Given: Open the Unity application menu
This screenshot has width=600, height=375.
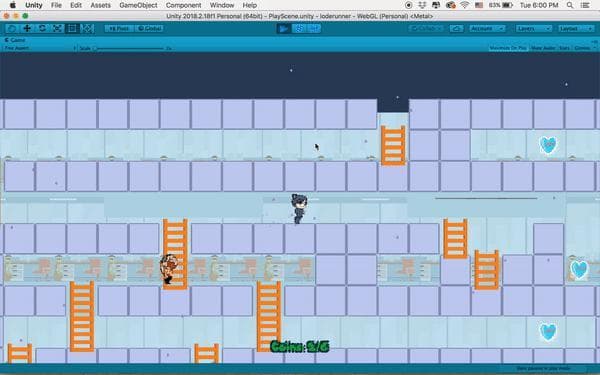Looking at the screenshot, I should click(x=34, y=5).
